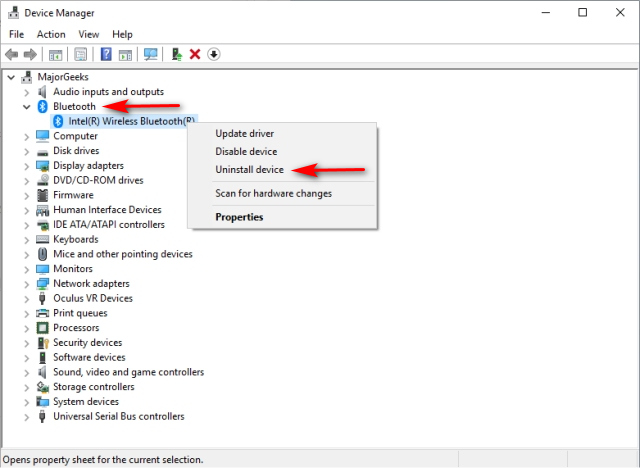Click the Disable device down-arrow icon

click(x=214, y=54)
